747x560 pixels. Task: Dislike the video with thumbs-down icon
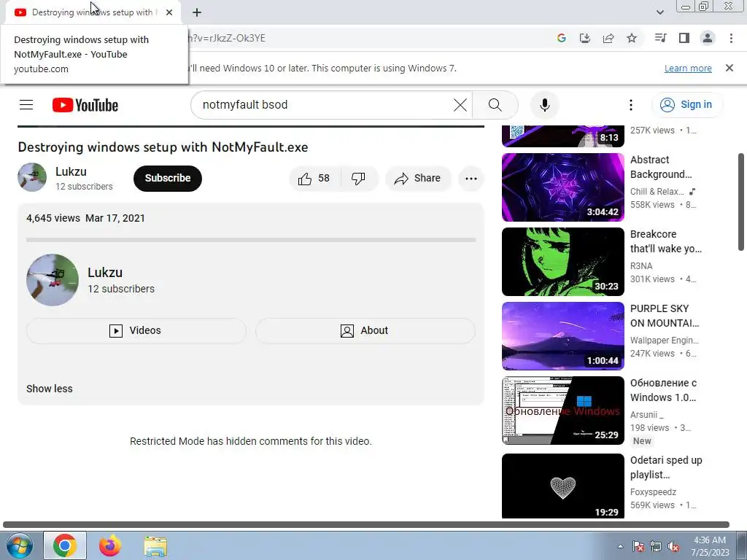point(359,179)
